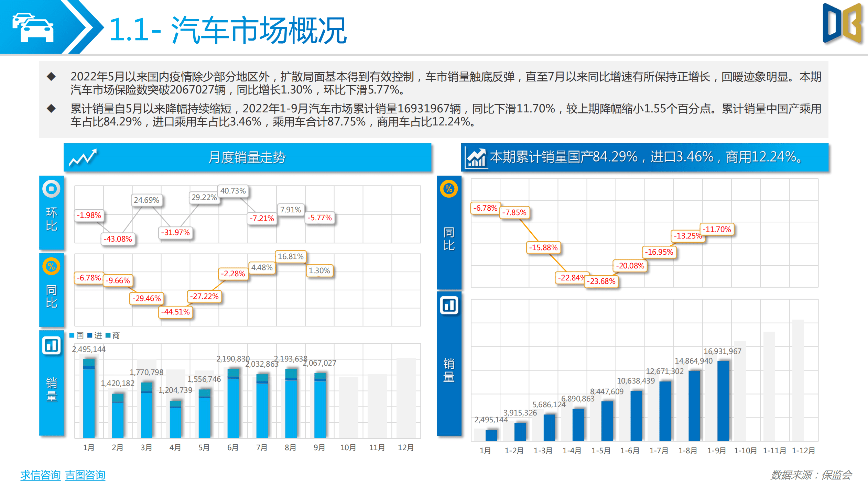This screenshot has width=868, height=488.
Task: Click the circular 环比 indicator icon
Action: (x=51, y=188)
